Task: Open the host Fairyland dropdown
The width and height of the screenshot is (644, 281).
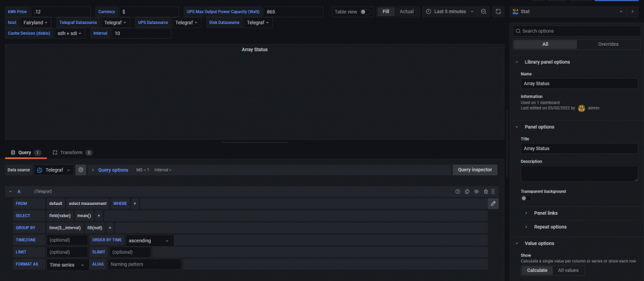Action: 35,23
